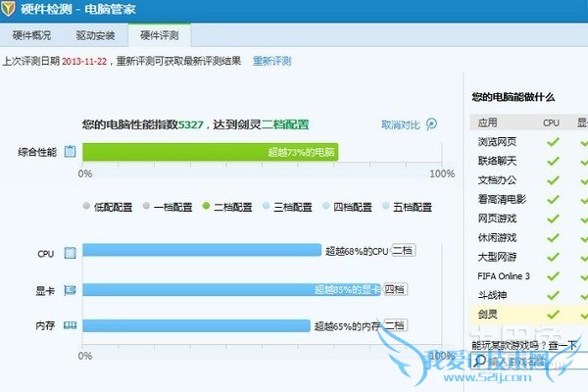Select the 二档配置 legend dot
The height and width of the screenshot is (392, 588).
(206, 206)
